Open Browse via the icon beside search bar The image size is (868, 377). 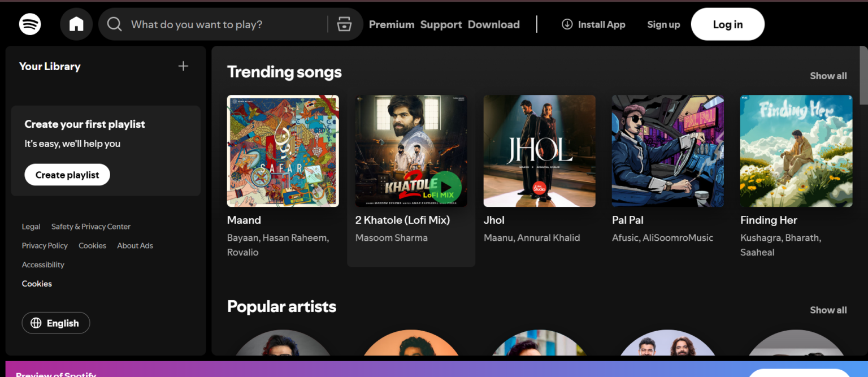point(345,24)
